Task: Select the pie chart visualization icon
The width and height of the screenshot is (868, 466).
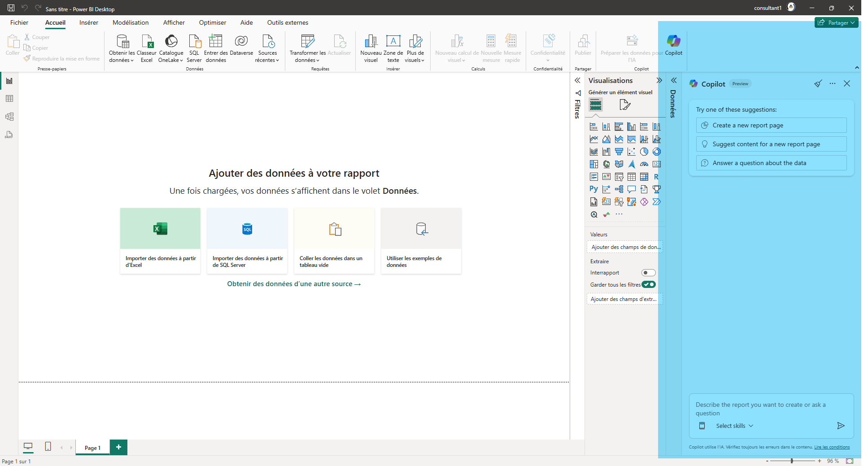Action: pos(644,151)
